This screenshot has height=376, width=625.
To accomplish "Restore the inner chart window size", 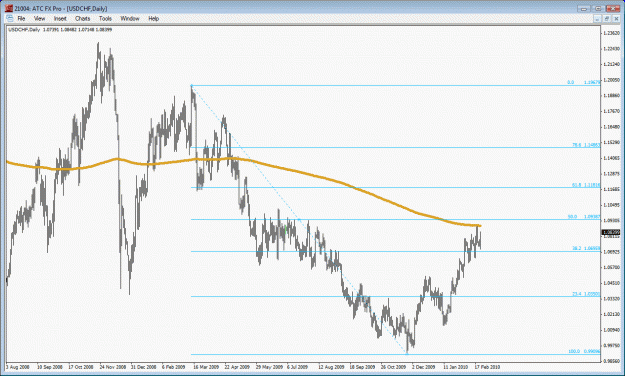I will [x=606, y=19].
